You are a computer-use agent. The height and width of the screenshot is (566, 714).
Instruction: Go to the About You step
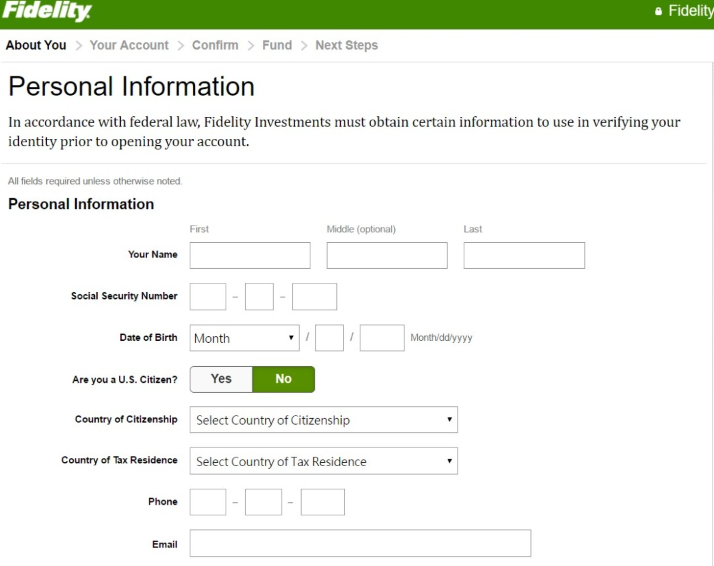(36, 45)
